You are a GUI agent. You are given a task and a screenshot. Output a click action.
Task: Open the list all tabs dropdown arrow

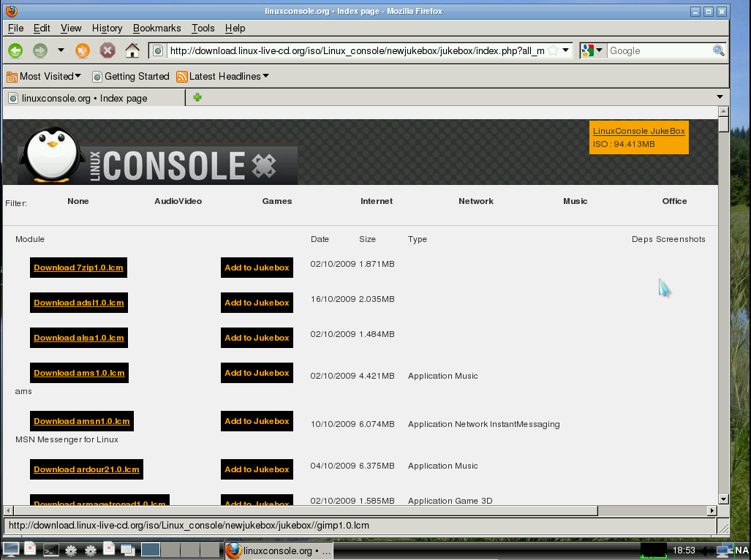click(x=720, y=97)
